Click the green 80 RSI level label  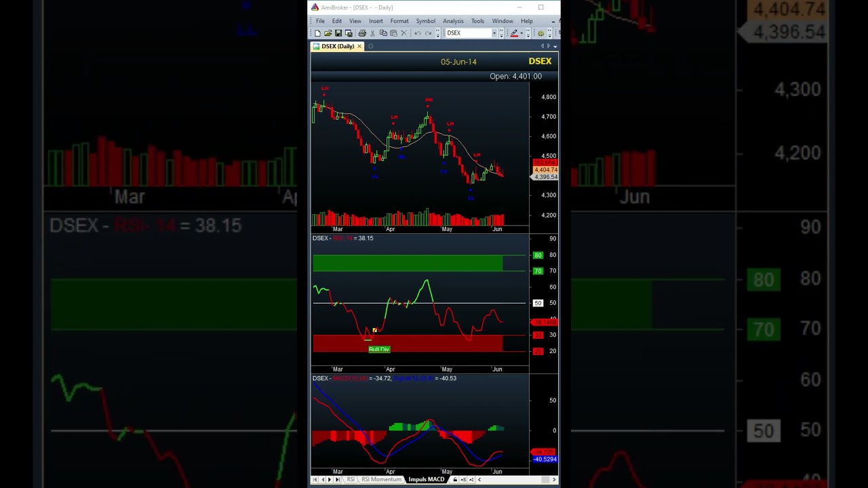coord(538,256)
